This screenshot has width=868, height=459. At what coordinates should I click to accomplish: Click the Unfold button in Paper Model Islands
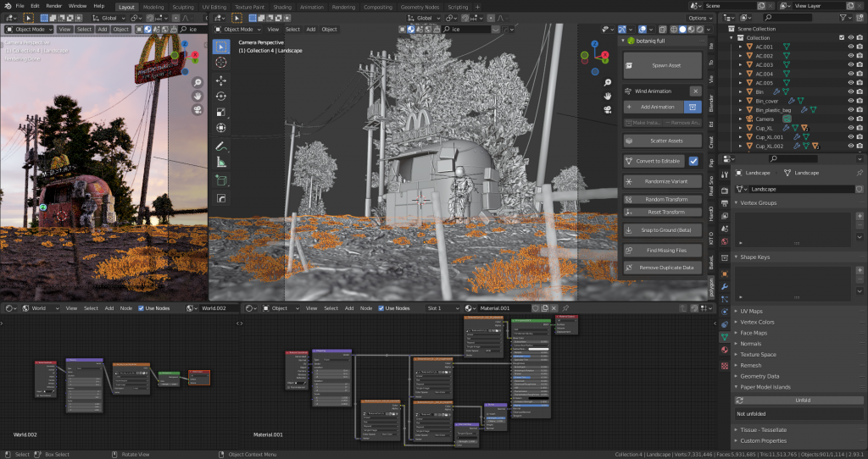click(x=798, y=400)
